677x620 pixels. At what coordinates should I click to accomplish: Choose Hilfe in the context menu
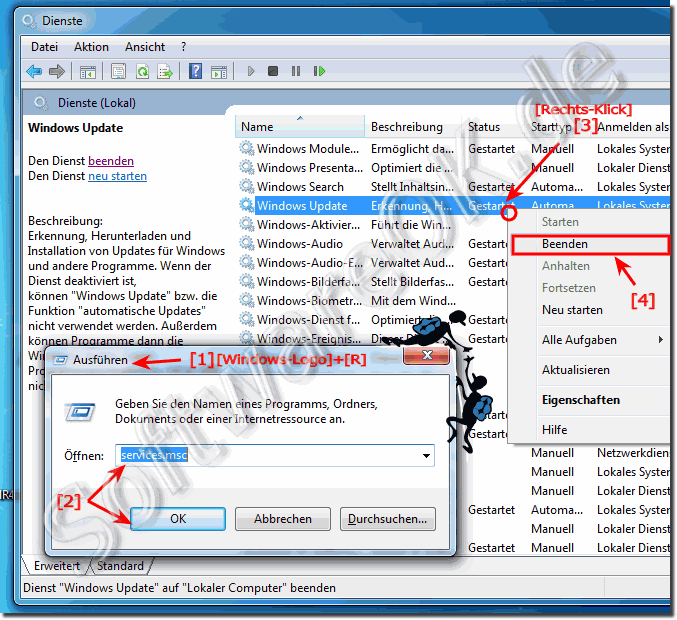point(590,430)
